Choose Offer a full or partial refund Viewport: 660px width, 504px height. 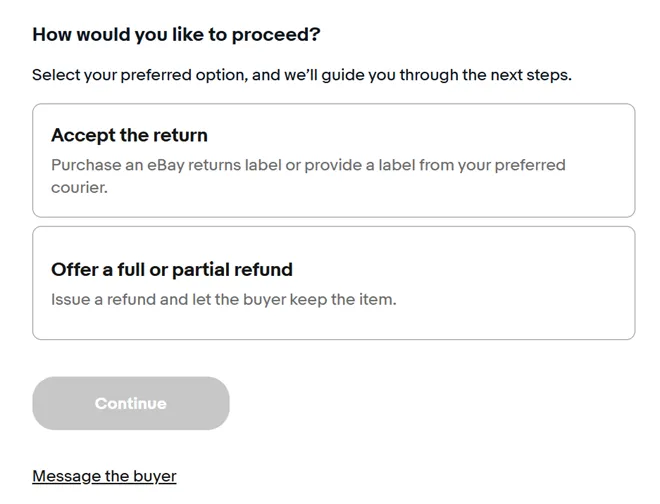(333, 283)
